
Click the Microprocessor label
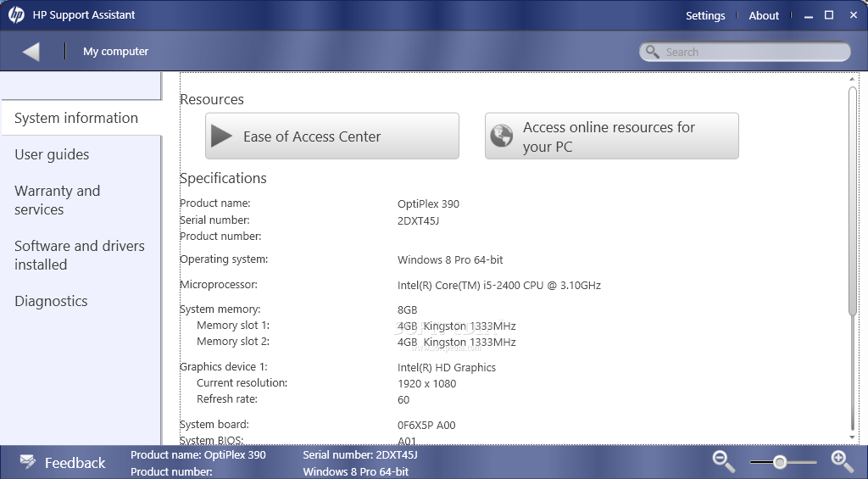coord(219,285)
